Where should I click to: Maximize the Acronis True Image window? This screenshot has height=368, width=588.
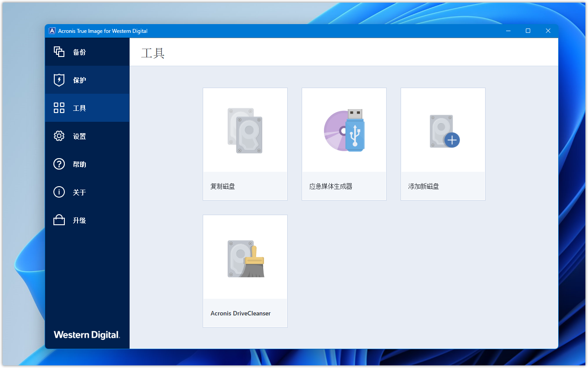point(528,31)
